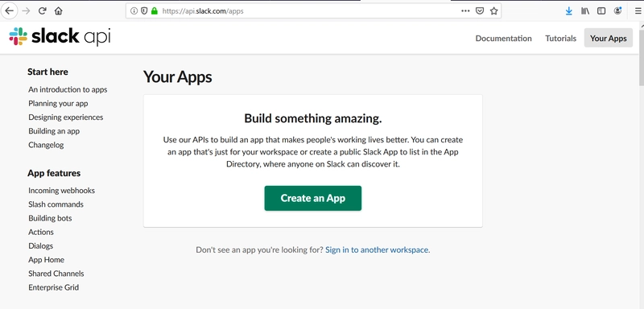Bookmark this page with the star icon
The width and height of the screenshot is (644, 309).
(493, 11)
